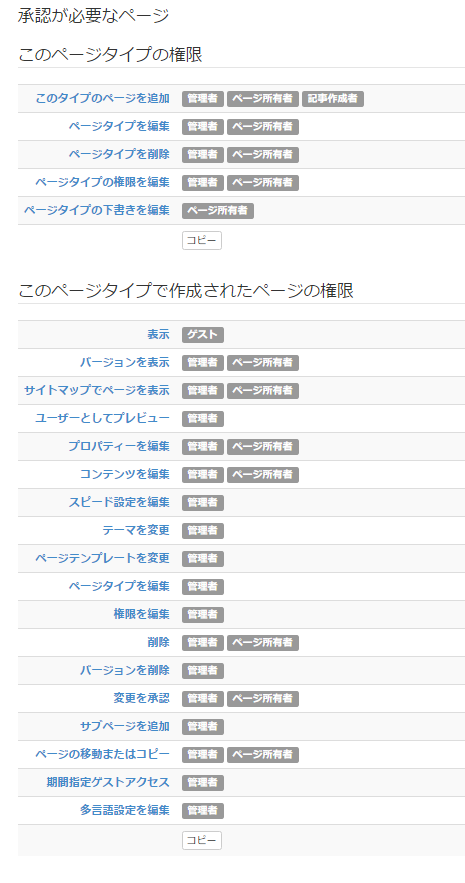Click ユーザーとしてプレビュー link
This screenshot has width=465, height=883.
tap(102, 418)
